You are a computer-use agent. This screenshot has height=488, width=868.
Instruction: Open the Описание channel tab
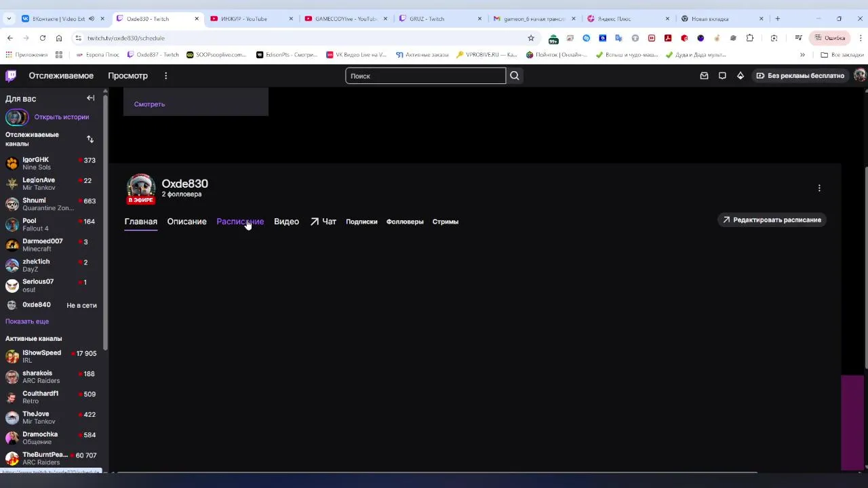[186, 222]
